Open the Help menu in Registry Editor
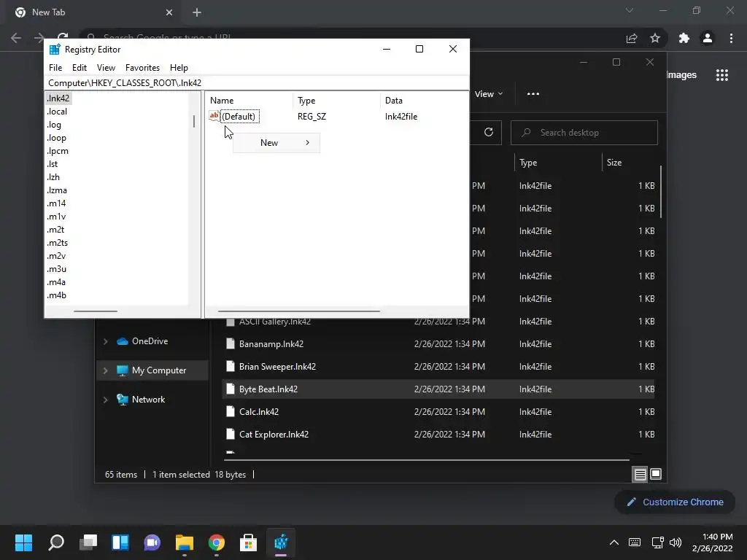Screen dimensions: 747x560 click(179, 68)
